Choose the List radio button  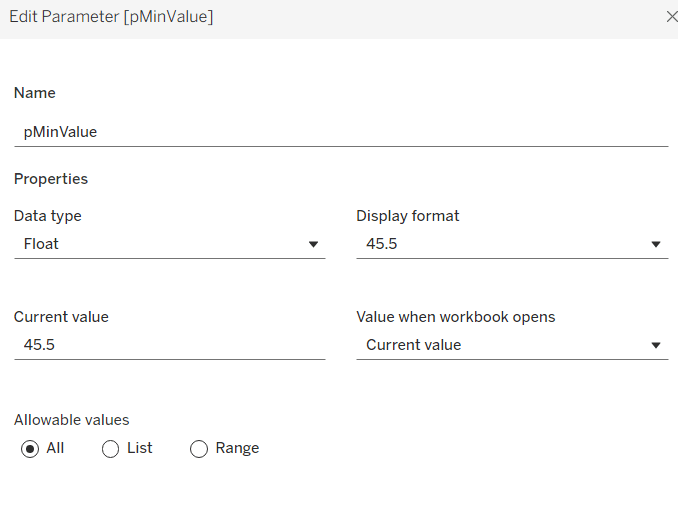111,449
